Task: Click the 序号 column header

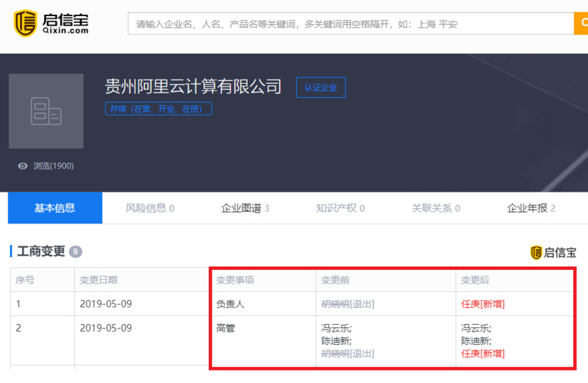Action: coord(25,280)
